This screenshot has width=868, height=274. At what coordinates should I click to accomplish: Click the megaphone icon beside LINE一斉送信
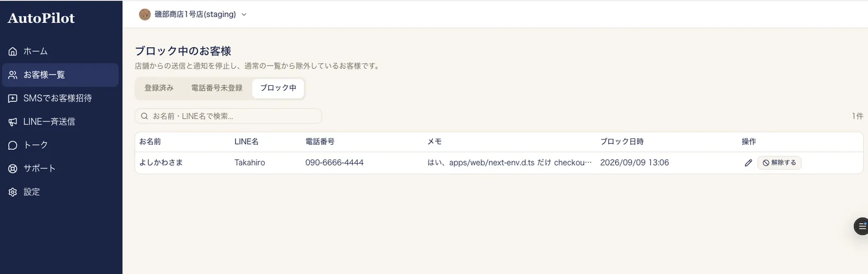coord(12,122)
